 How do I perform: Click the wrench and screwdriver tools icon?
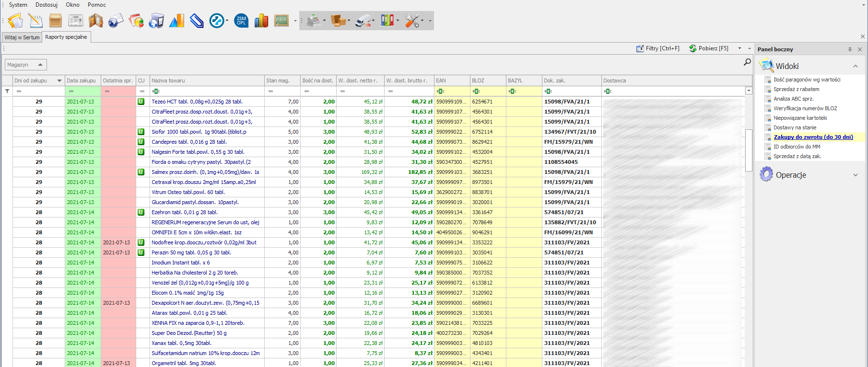(x=412, y=21)
